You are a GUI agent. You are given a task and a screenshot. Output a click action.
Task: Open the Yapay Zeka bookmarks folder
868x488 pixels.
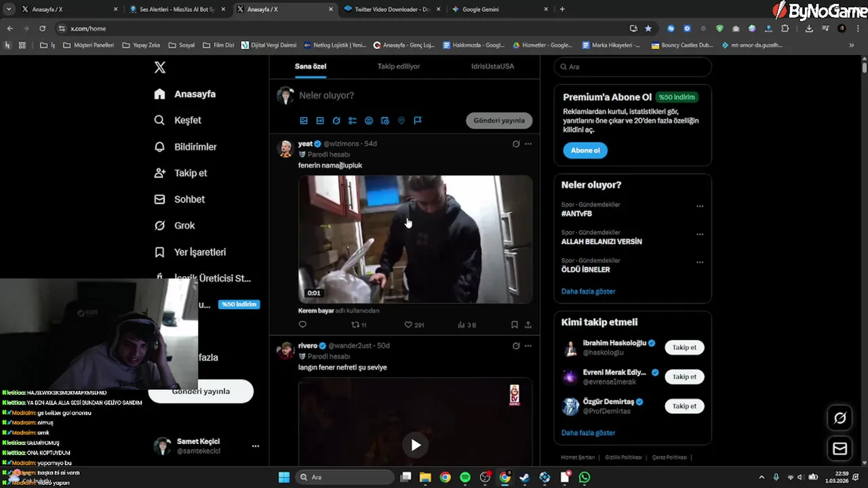pos(141,45)
